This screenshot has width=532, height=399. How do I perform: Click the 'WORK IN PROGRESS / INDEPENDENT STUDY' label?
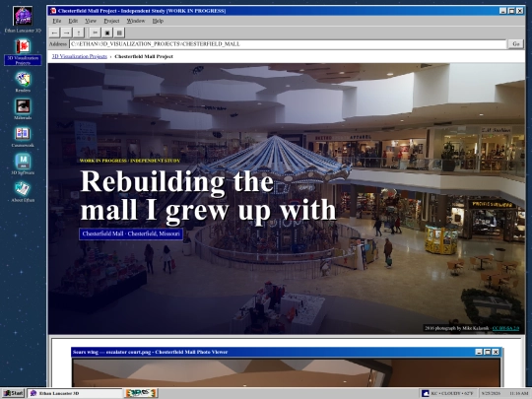(130, 161)
